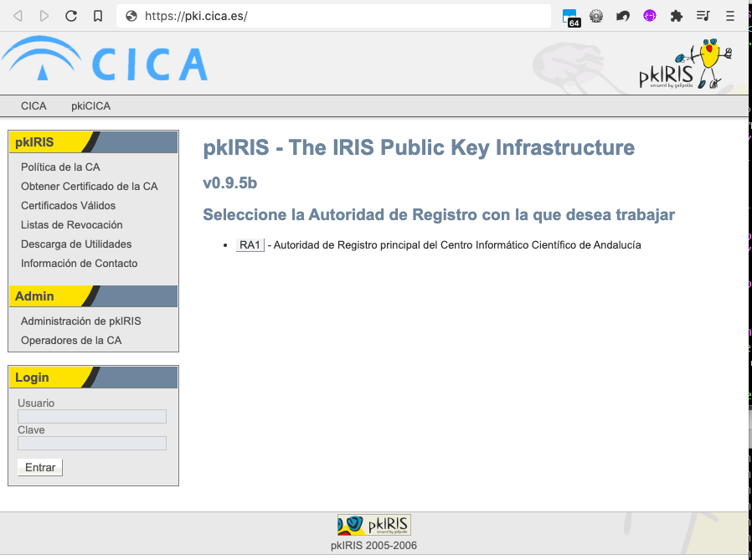
Task: Click the Usuario input field
Action: (x=92, y=417)
